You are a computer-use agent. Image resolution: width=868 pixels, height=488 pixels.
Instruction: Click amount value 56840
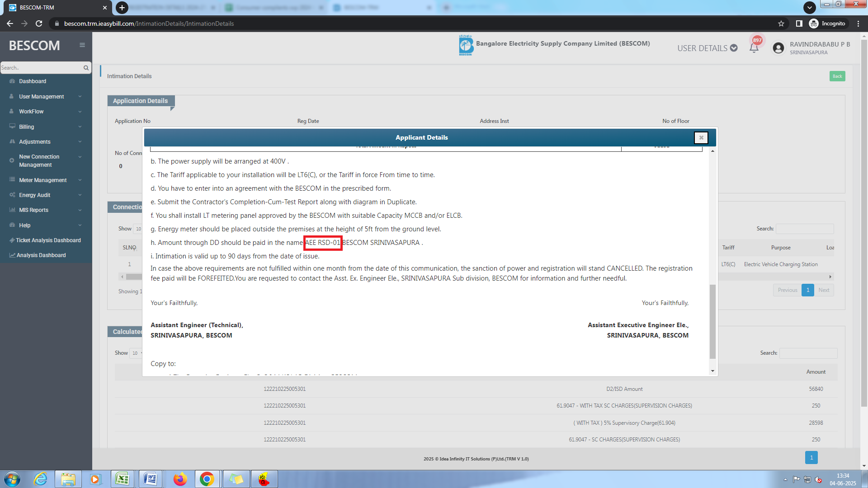tap(816, 389)
